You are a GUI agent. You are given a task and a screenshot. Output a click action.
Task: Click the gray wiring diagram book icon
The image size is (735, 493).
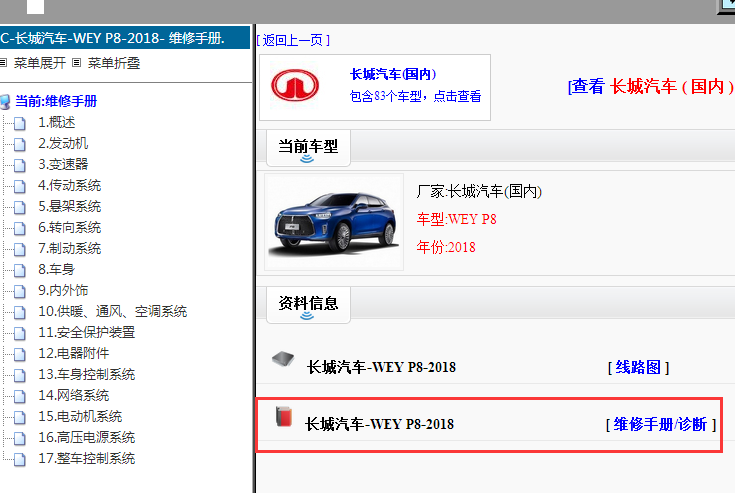[x=283, y=359]
